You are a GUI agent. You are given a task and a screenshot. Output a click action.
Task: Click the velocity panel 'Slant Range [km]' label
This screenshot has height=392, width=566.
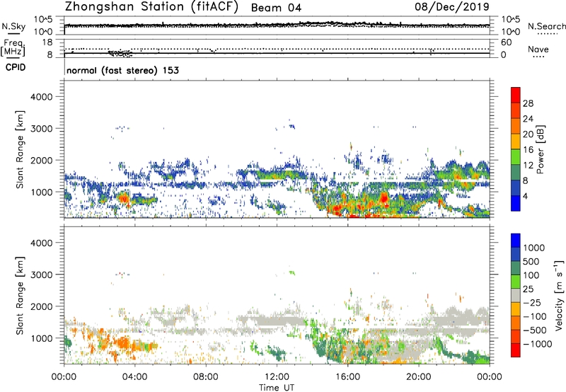coord(20,296)
